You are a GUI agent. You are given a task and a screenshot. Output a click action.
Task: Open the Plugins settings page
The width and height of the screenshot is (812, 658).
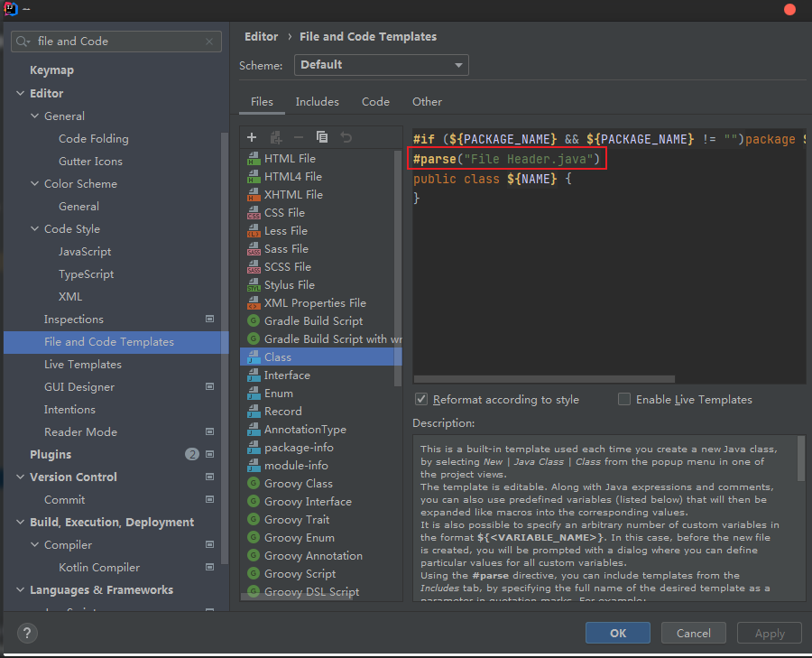tap(116, 454)
